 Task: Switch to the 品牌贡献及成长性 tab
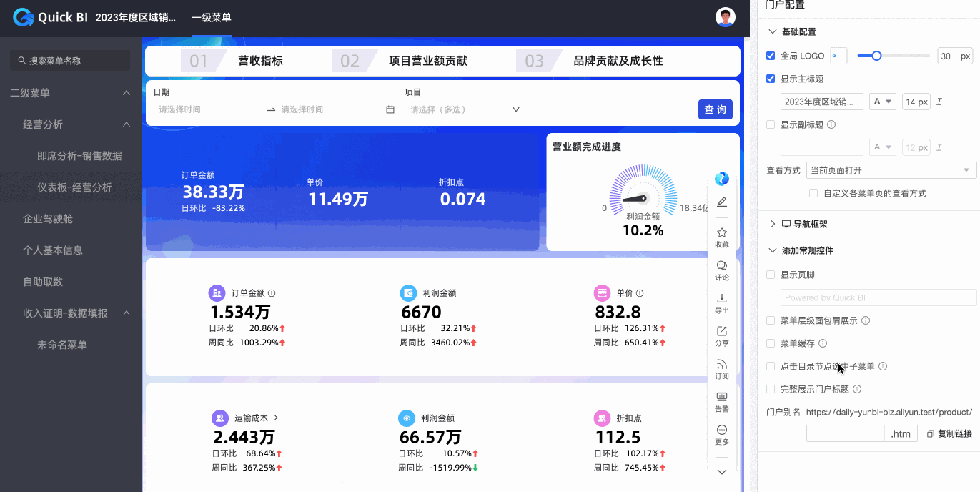(x=618, y=61)
